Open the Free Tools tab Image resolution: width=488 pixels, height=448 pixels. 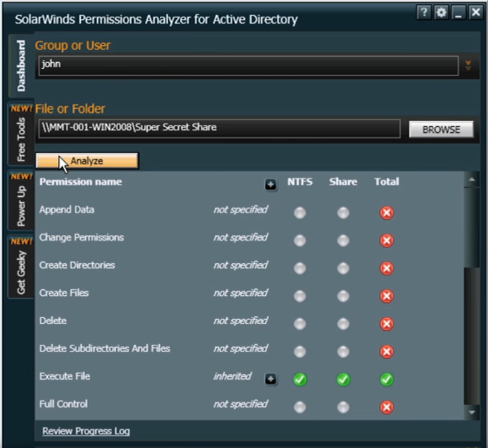tap(21, 134)
